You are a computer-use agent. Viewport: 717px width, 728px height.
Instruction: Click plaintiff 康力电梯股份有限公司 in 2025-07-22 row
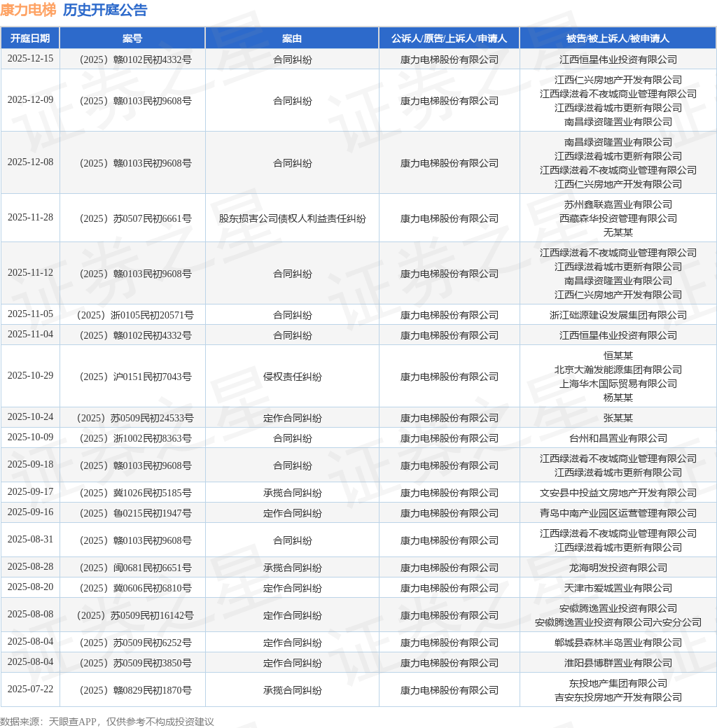[449, 690]
